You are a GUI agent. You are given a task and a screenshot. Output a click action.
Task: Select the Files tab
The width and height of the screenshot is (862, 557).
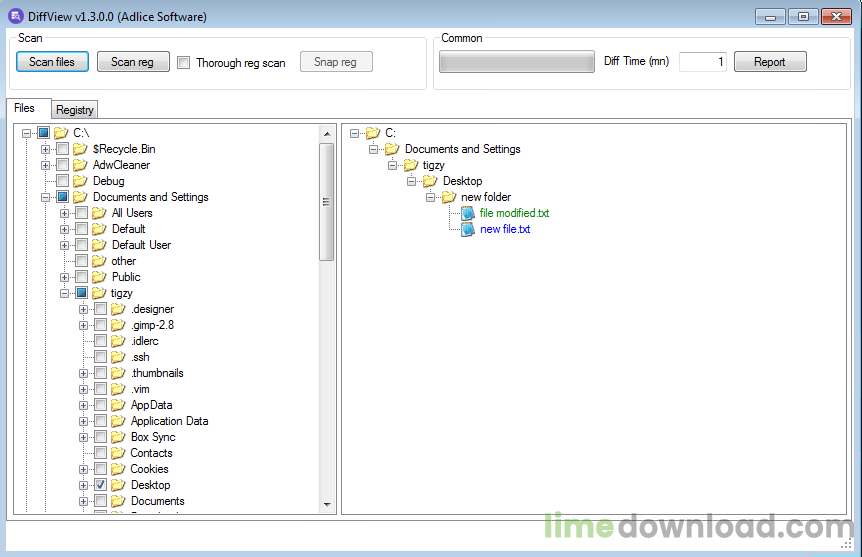pyautogui.click(x=29, y=108)
